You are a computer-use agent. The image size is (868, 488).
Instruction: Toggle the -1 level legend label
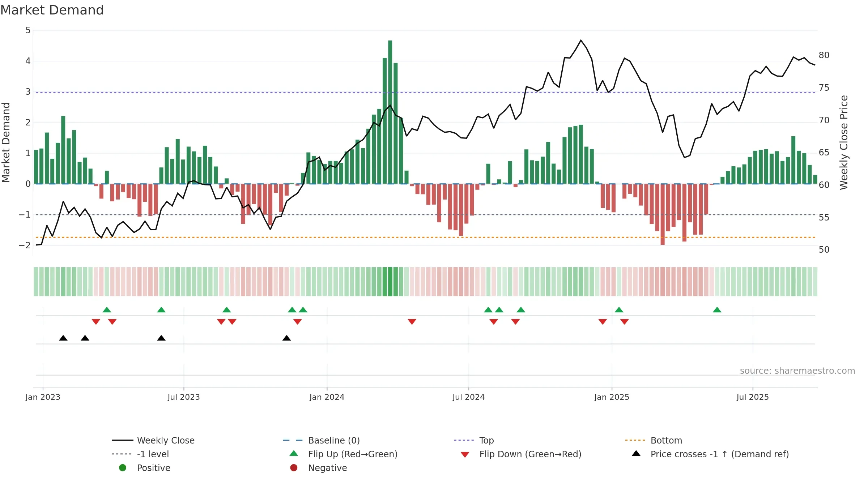[x=153, y=454]
